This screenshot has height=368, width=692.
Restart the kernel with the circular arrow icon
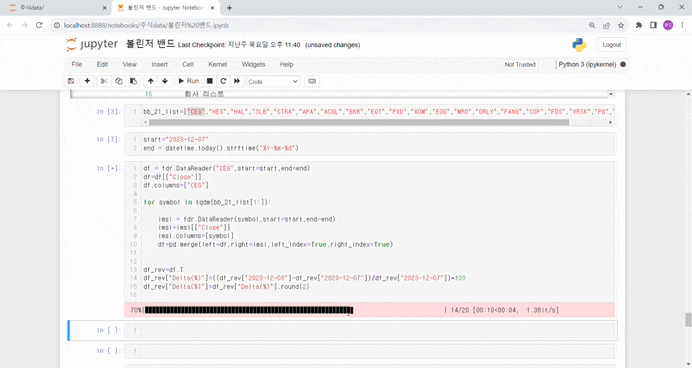pos(223,81)
